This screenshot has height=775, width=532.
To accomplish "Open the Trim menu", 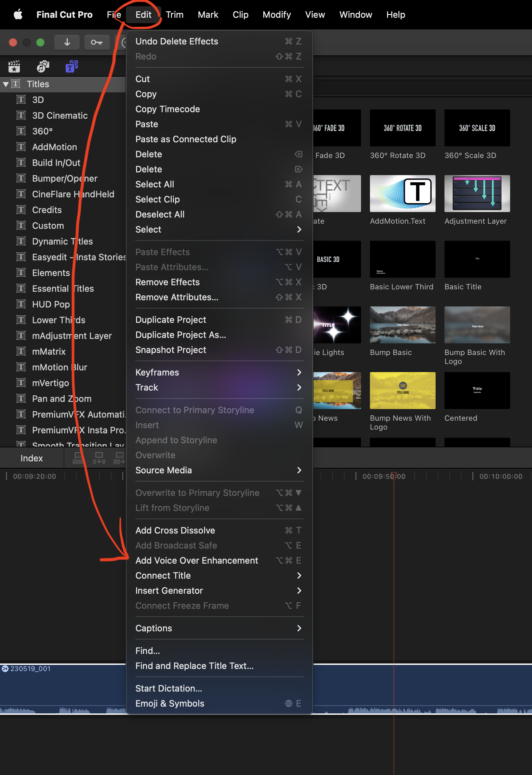I will [x=175, y=15].
